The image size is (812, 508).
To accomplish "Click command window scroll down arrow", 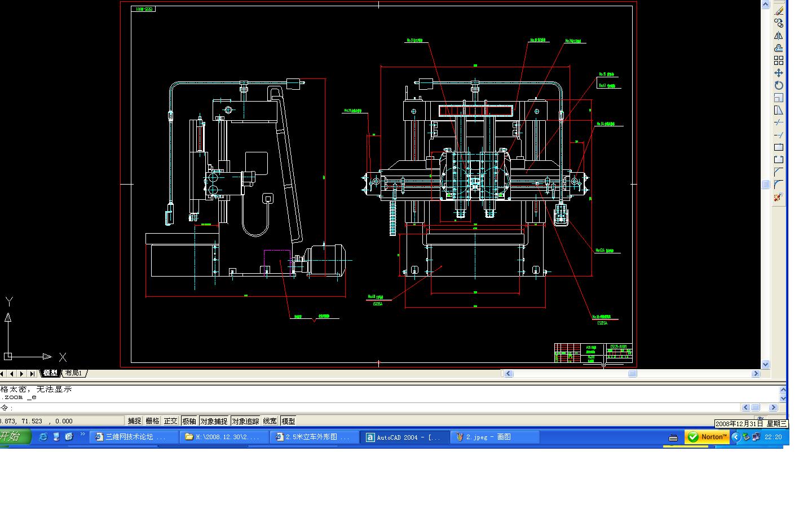I will pyautogui.click(x=783, y=398).
